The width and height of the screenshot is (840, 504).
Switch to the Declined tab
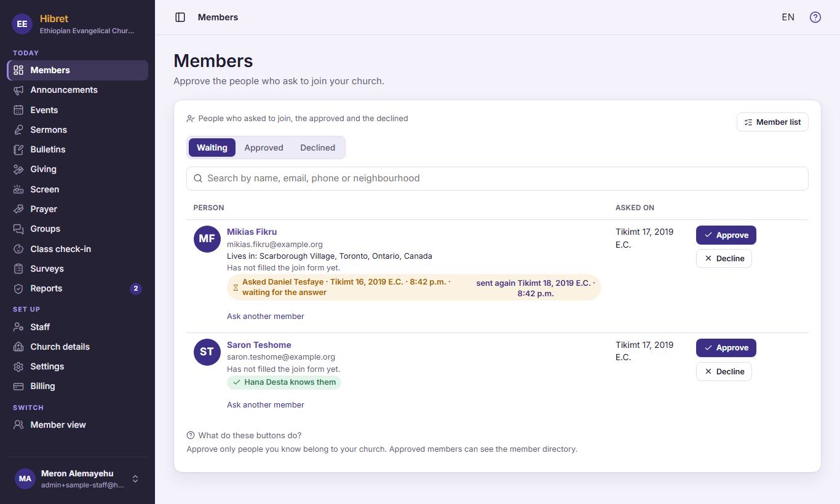318,148
